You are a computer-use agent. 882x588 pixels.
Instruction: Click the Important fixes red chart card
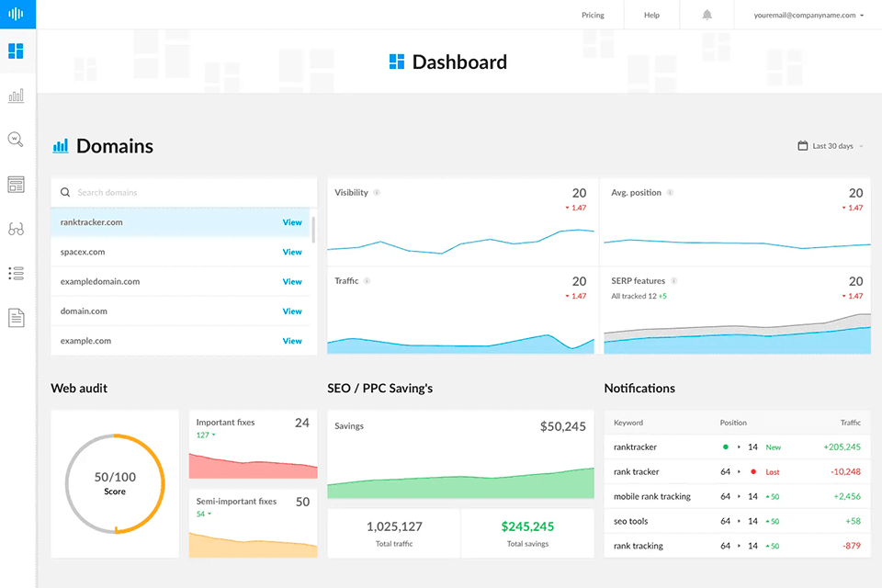(x=254, y=445)
